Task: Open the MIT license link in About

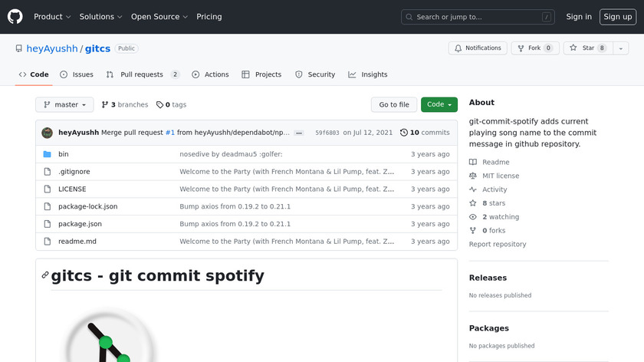Action: (500, 176)
